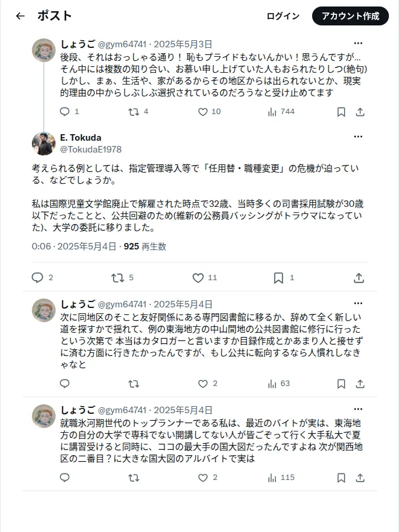Bookmark the May 3 post by しょうご
The height and width of the screenshot is (532, 399).
[341, 112]
